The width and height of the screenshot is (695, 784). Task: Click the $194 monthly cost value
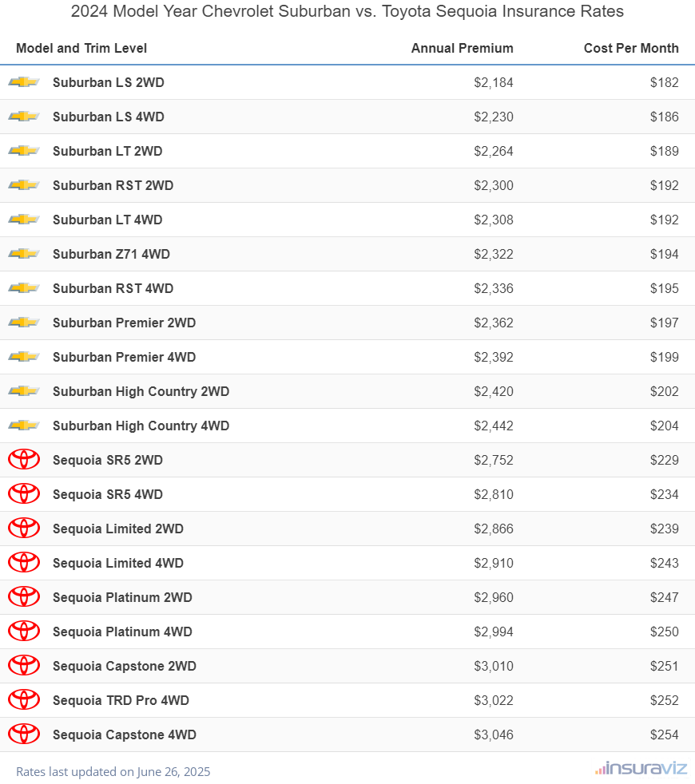pos(665,254)
